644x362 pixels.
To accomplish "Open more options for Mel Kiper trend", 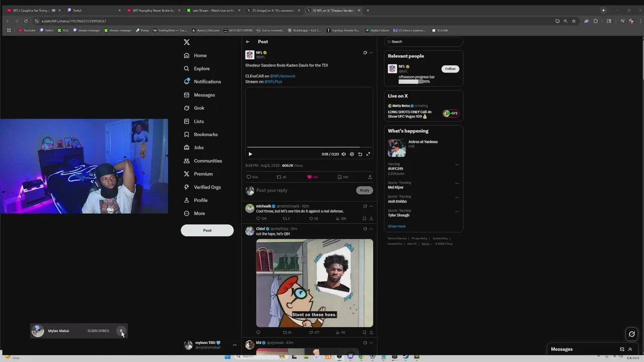I will (x=457, y=183).
